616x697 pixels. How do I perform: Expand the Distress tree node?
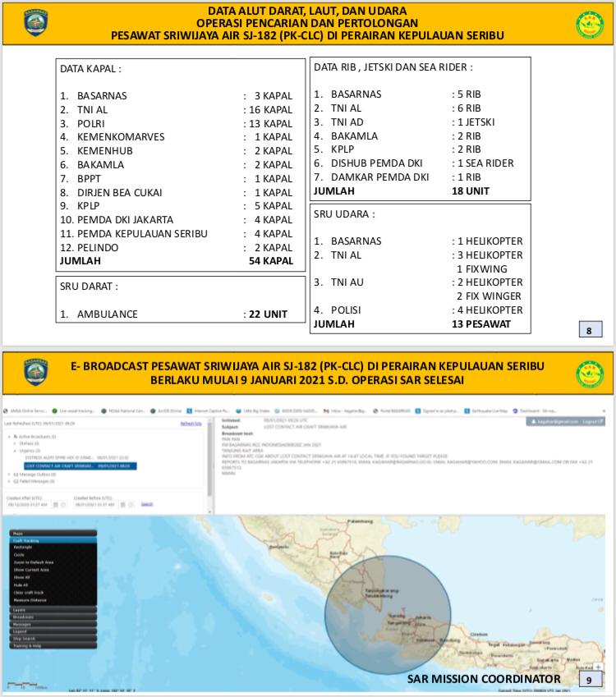pos(15,443)
